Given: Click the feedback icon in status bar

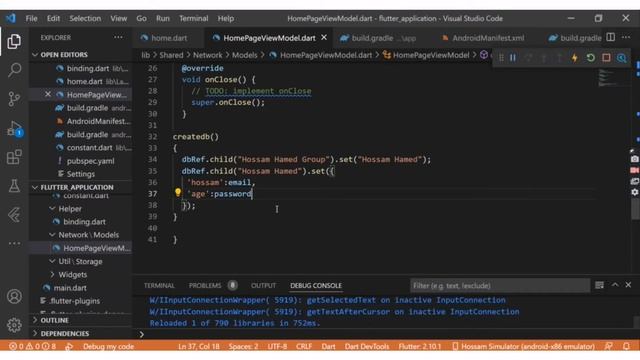Looking at the screenshot, I should pyautogui.click(x=609, y=346).
